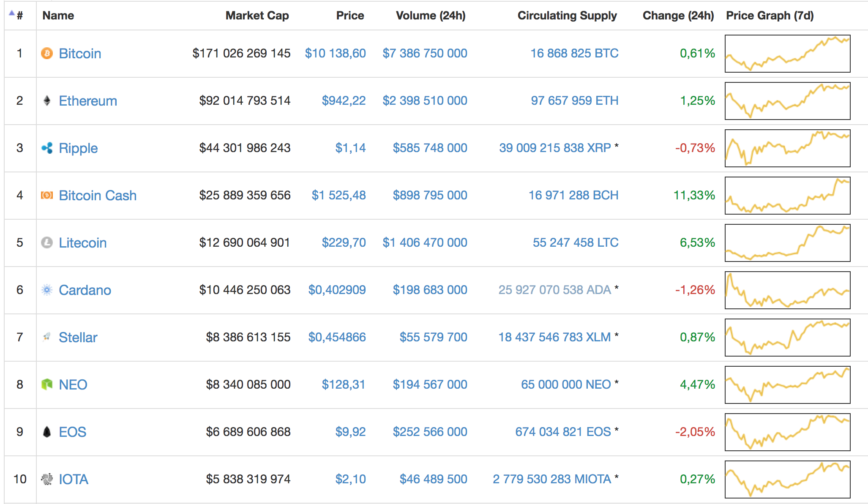Screen dimensions: 868x504
Task: Open Ethereum price link $942,22
Action: click(344, 101)
